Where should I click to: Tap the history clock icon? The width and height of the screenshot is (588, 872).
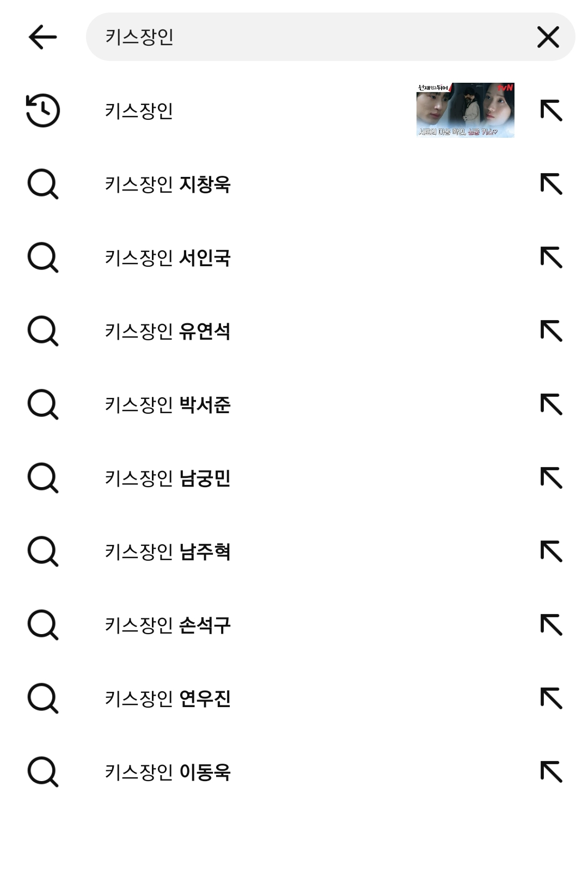[x=43, y=110]
